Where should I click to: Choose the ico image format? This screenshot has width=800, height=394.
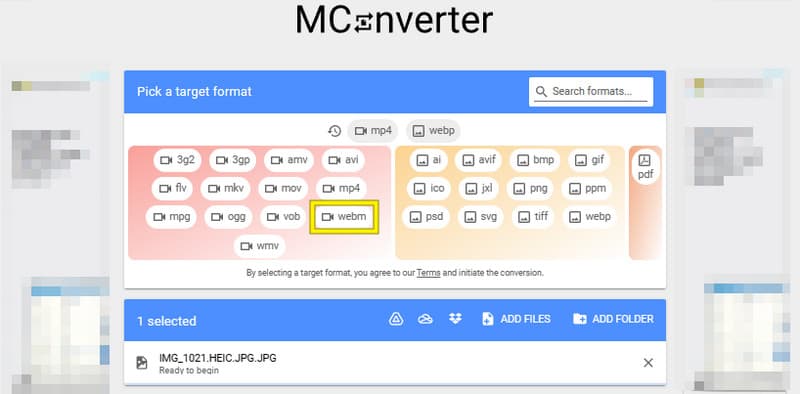point(429,188)
